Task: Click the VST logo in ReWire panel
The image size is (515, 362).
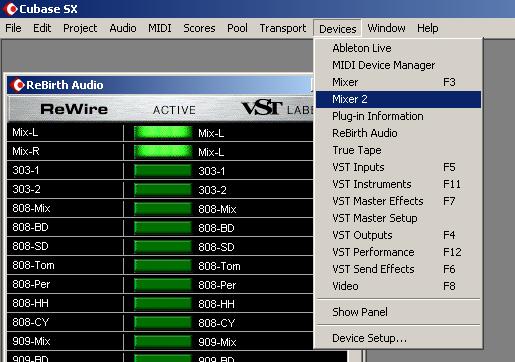Action: 262,108
